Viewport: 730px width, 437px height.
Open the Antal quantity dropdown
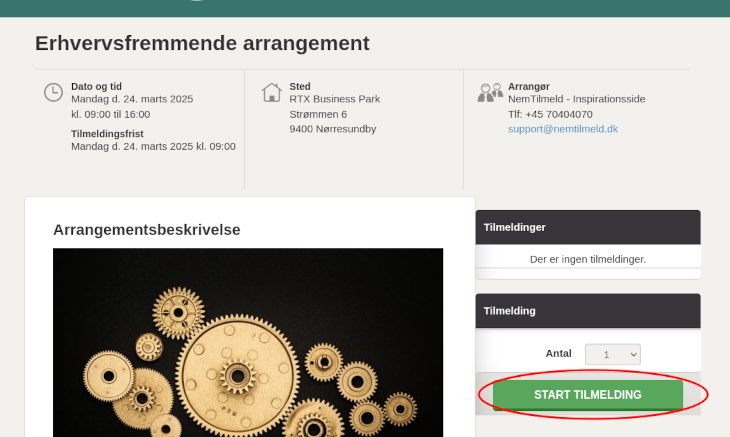613,354
